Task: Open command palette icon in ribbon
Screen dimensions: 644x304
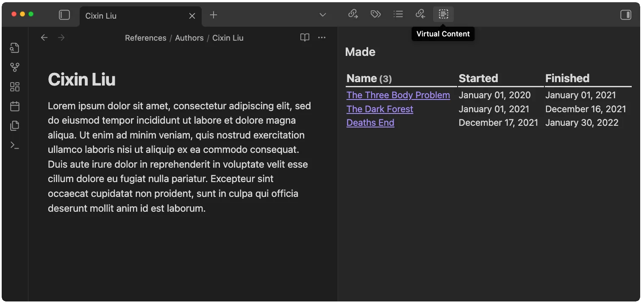Action: tap(15, 145)
